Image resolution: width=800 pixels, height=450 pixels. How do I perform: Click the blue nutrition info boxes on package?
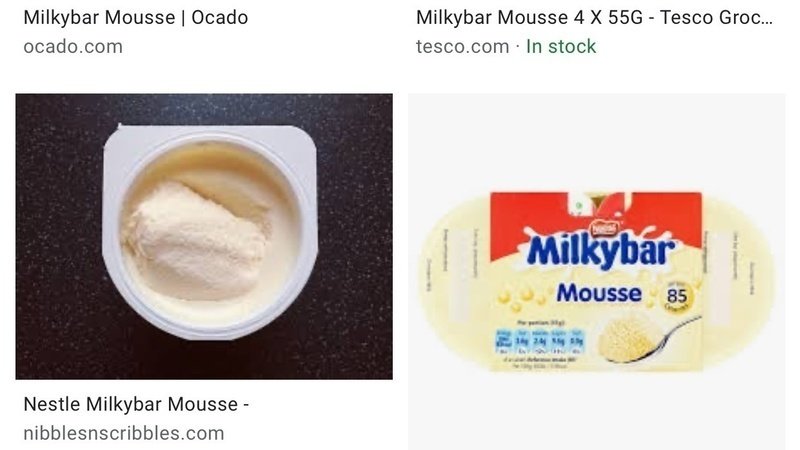coord(540,340)
